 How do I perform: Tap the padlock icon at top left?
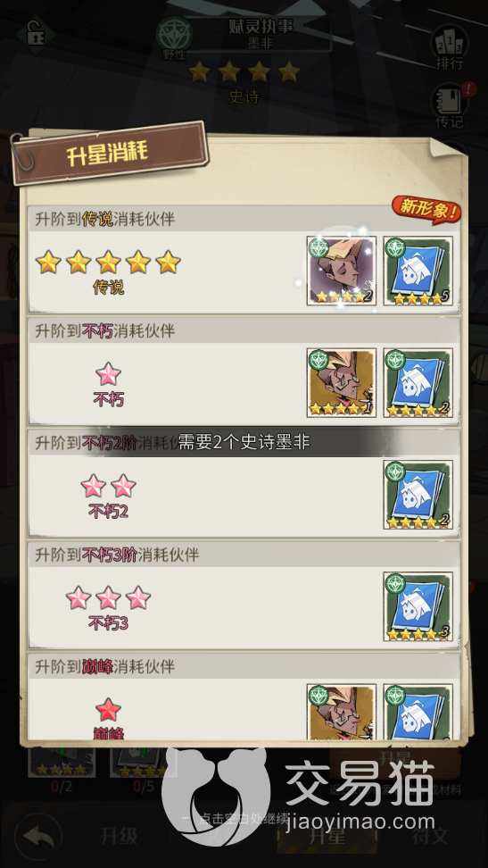34,33
